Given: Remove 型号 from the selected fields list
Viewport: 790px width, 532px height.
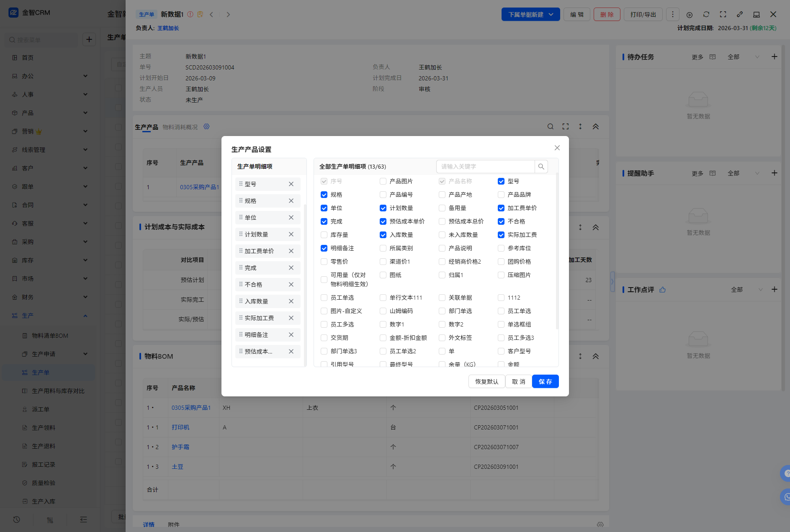Looking at the screenshot, I should point(291,184).
